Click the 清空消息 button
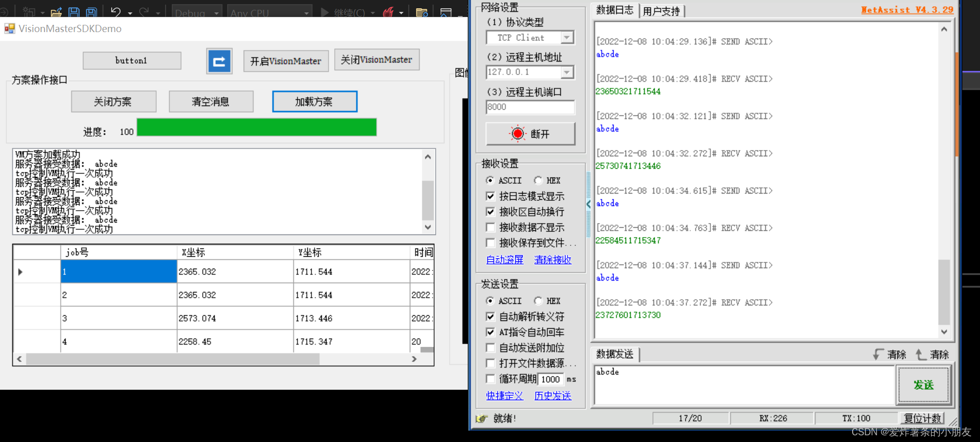 click(211, 101)
